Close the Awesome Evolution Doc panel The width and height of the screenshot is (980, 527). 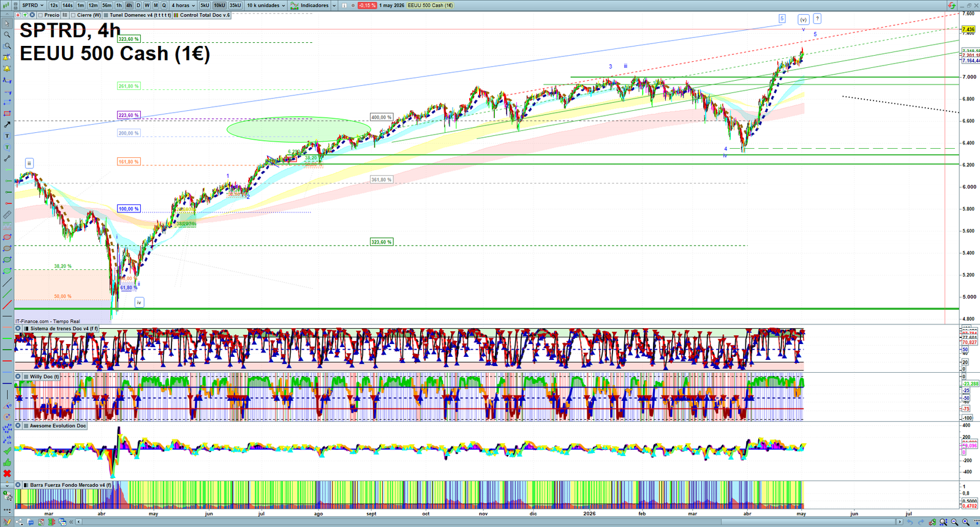coord(18,425)
